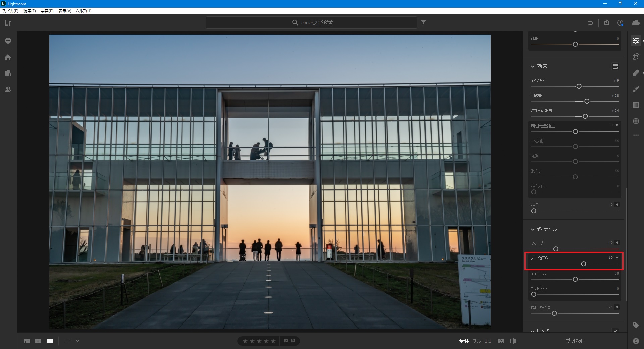Click the かすみの除去 slider handle
This screenshot has height=349, width=644.
(585, 116)
